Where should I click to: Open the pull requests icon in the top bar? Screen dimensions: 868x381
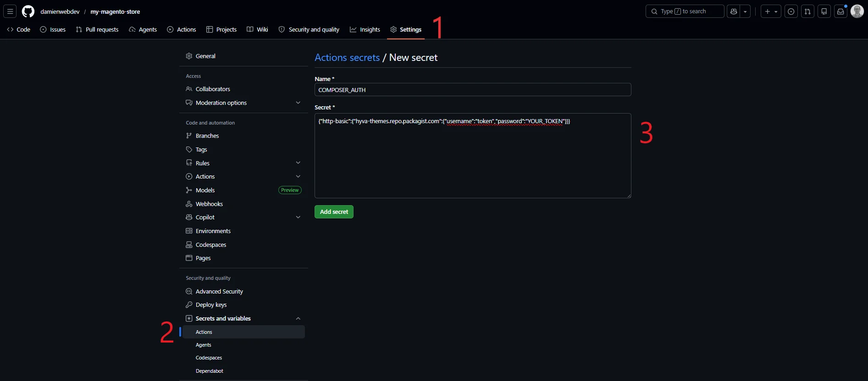[807, 11]
